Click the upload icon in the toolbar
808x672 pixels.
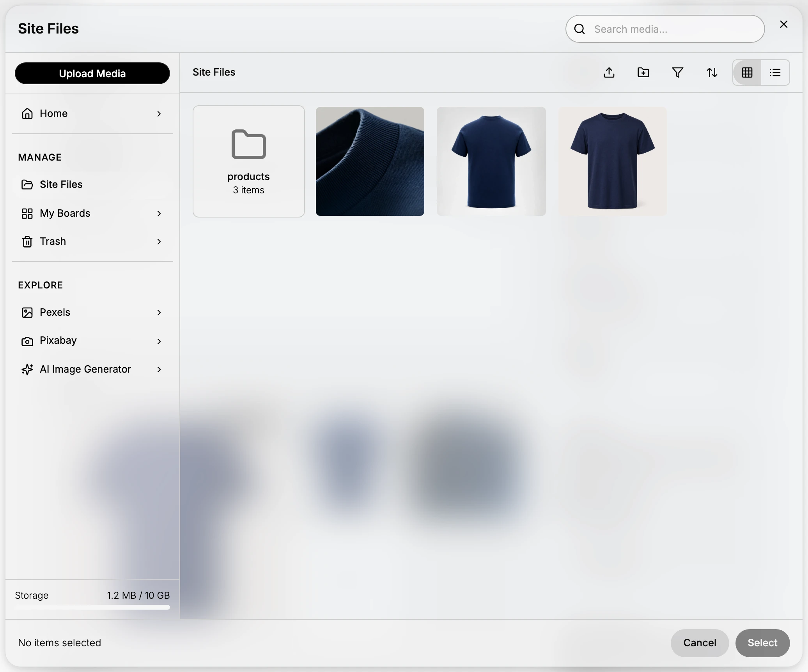[609, 73]
